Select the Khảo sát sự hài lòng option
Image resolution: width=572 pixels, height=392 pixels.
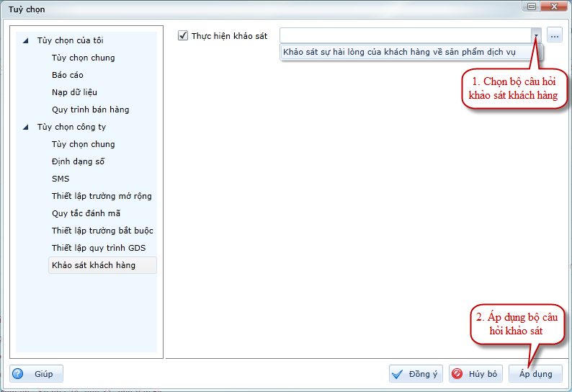tap(409, 52)
